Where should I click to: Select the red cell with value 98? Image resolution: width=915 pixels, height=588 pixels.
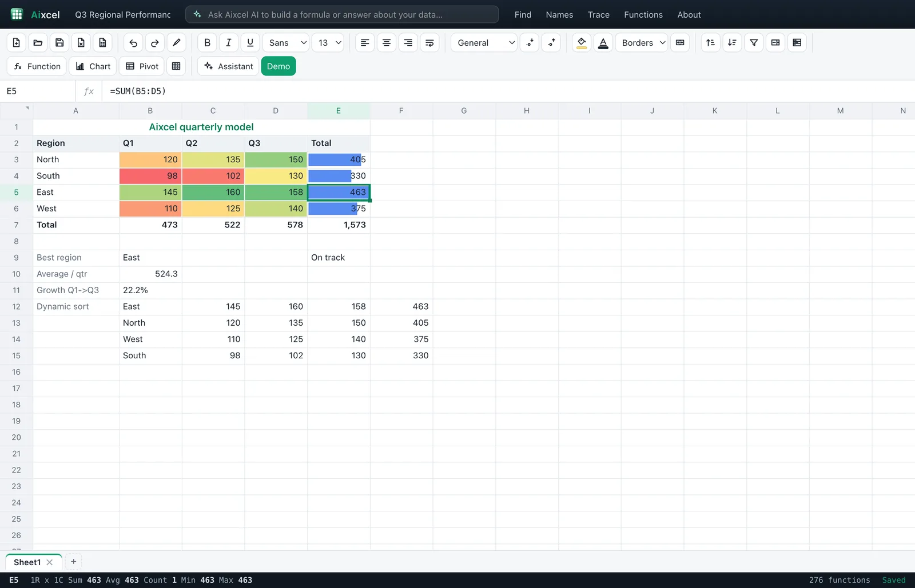[x=150, y=176]
